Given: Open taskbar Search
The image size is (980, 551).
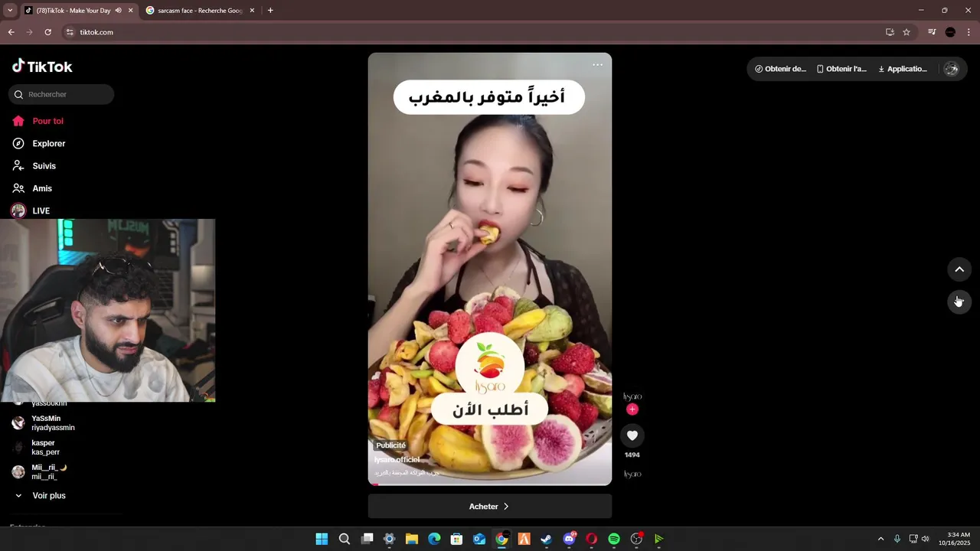Looking at the screenshot, I should (x=345, y=539).
